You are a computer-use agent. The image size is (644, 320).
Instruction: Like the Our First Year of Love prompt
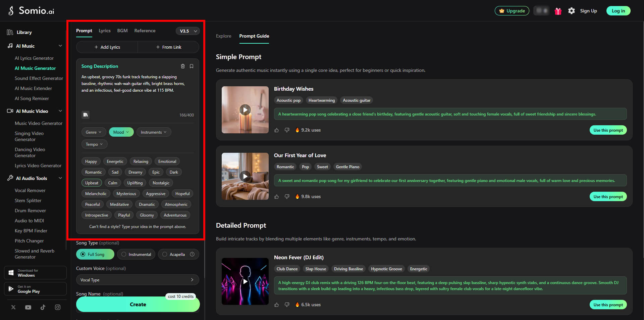click(x=276, y=196)
